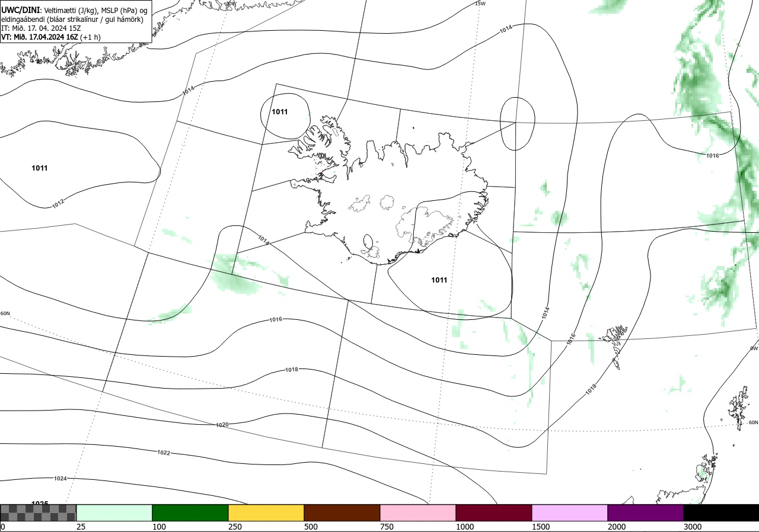Click the 1018 isobar label near the Faroe Islands
This screenshot has height=532, width=759.
(591, 389)
